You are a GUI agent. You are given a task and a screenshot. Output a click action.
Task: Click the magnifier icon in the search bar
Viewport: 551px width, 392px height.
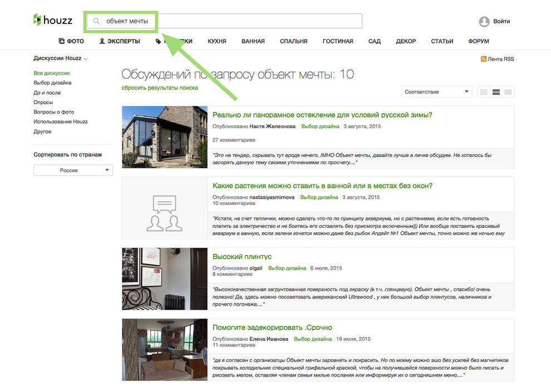(96, 21)
